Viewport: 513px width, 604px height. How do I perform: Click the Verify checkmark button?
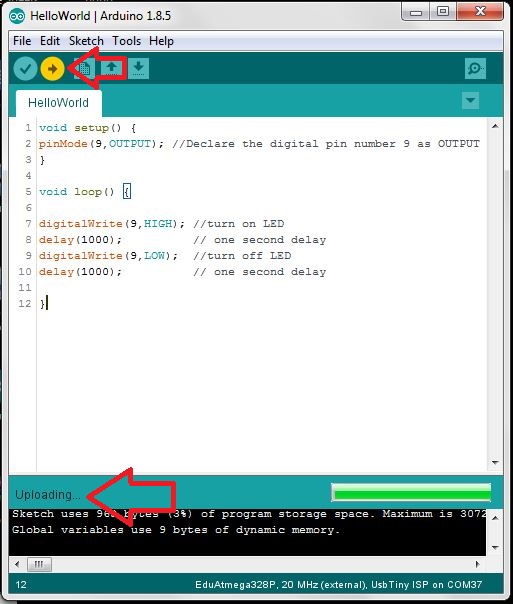tap(25, 69)
